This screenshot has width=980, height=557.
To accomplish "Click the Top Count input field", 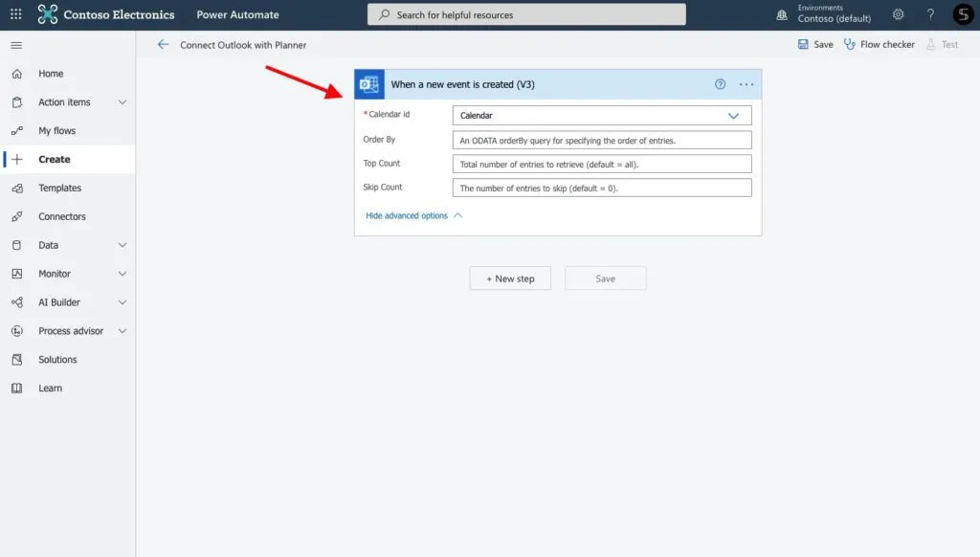I will coord(602,164).
